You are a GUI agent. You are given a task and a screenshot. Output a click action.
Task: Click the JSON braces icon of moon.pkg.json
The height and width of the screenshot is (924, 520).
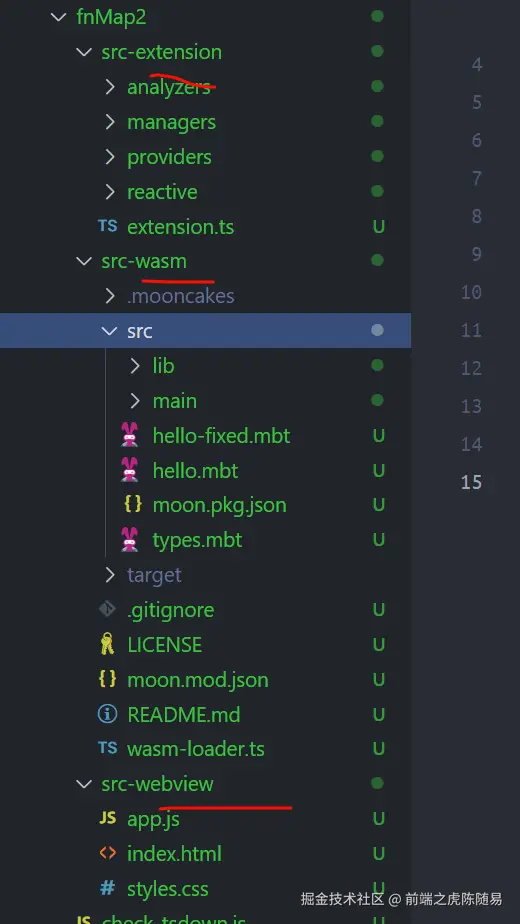tap(133, 504)
